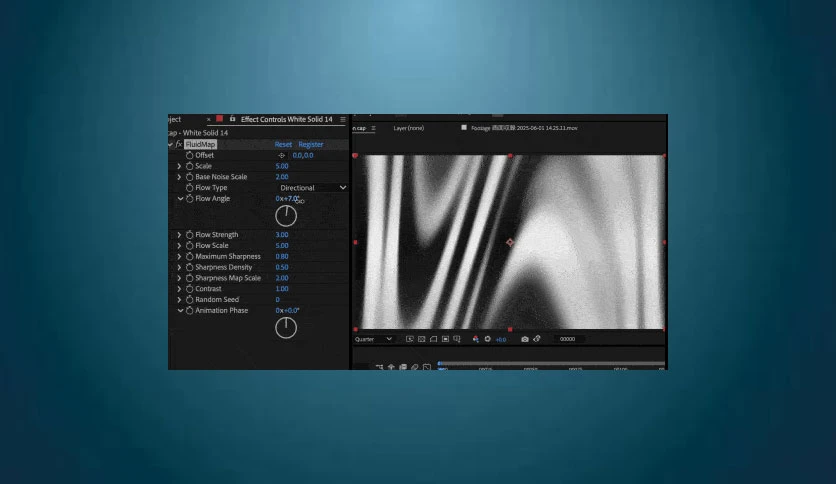Toggle stopwatch for the Scale property

click(189, 166)
